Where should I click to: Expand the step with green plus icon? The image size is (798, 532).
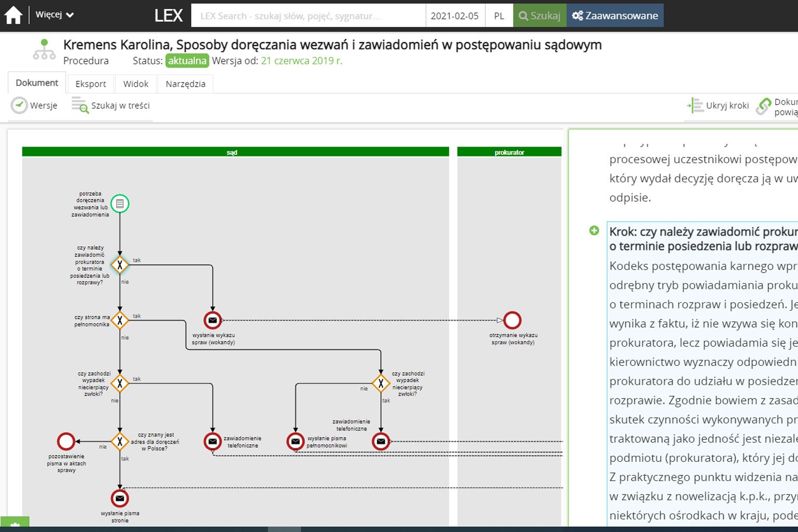point(594,231)
